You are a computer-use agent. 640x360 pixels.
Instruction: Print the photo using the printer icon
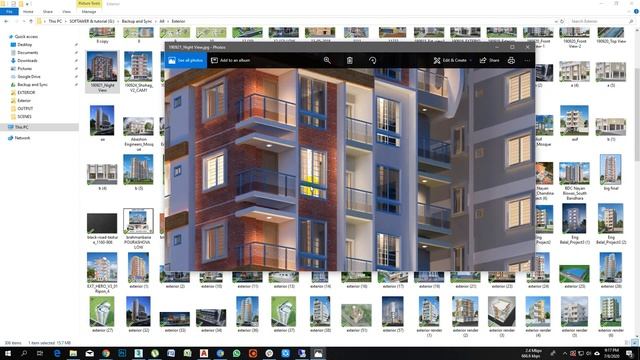[511, 60]
